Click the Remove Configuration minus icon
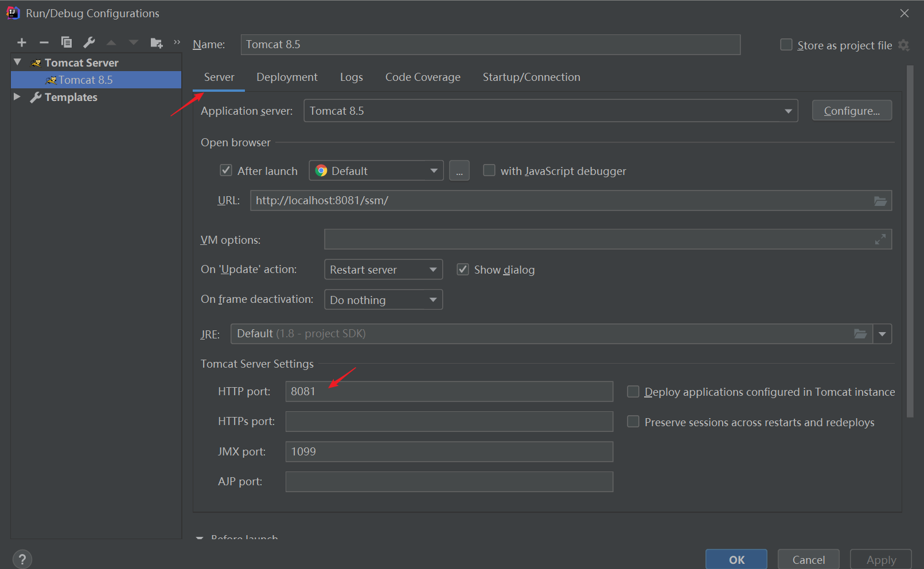The width and height of the screenshot is (924, 569). (x=44, y=42)
